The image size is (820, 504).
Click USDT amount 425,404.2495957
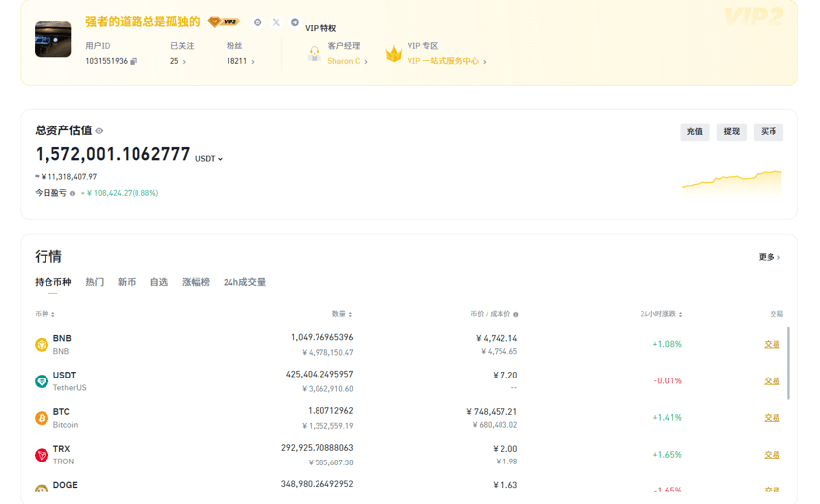pyautogui.click(x=319, y=374)
